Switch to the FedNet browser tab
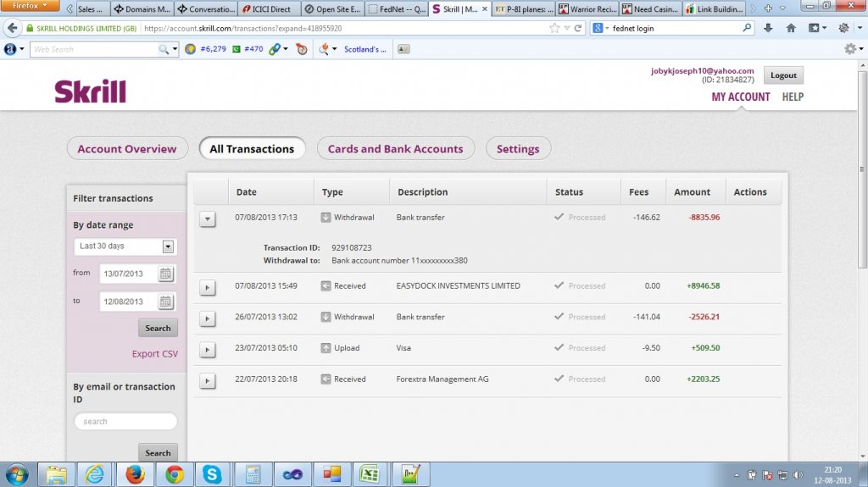 397,8
